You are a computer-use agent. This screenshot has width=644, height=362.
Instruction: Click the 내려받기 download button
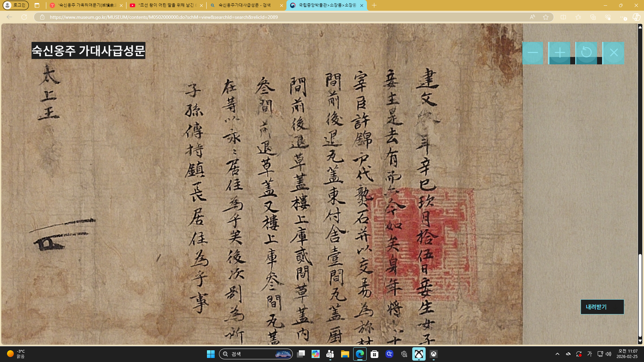click(602, 307)
